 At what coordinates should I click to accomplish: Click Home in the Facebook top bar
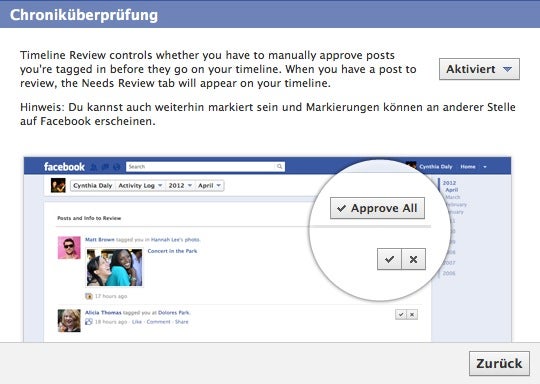coord(468,167)
